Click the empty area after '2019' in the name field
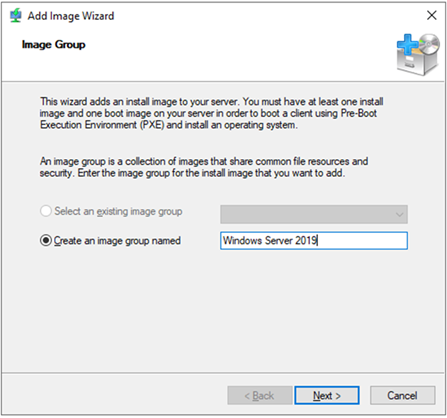The height and width of the screenshot is (418, 447). pyautogui.click(x=362, y=241)
